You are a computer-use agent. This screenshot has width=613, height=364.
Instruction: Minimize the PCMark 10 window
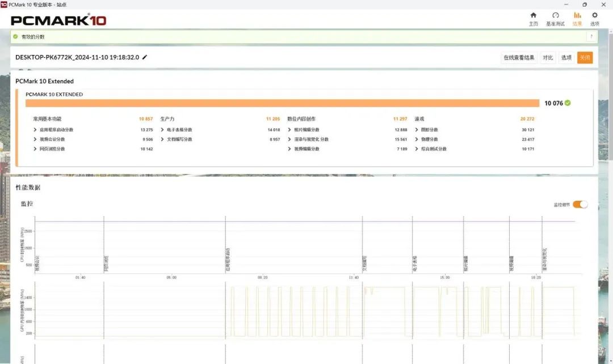566,5
